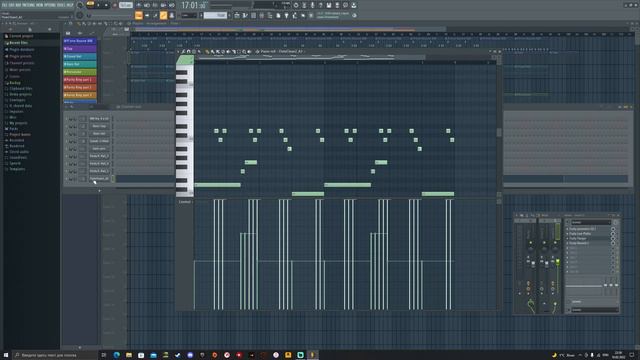The image size is (640, 360).
Task: Toggle Fruity Love Philter enable knob
Action: pos(613,233)
